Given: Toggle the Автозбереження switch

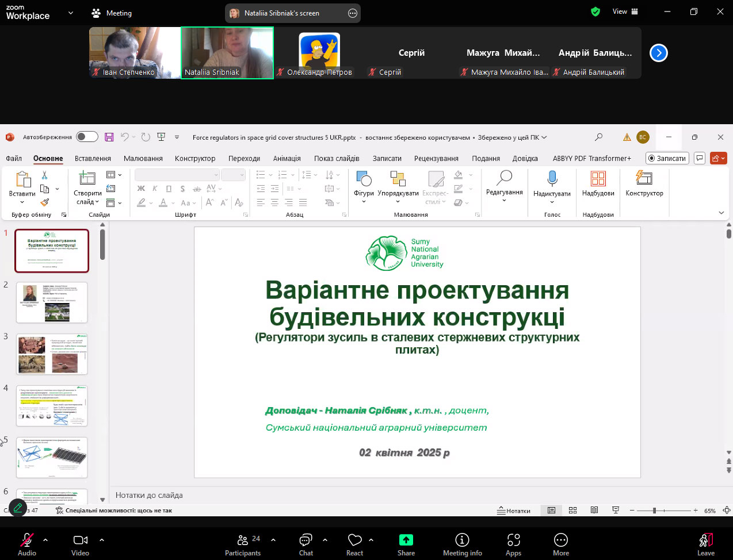Looking at the screenshot, I should (x=87, y=137).
